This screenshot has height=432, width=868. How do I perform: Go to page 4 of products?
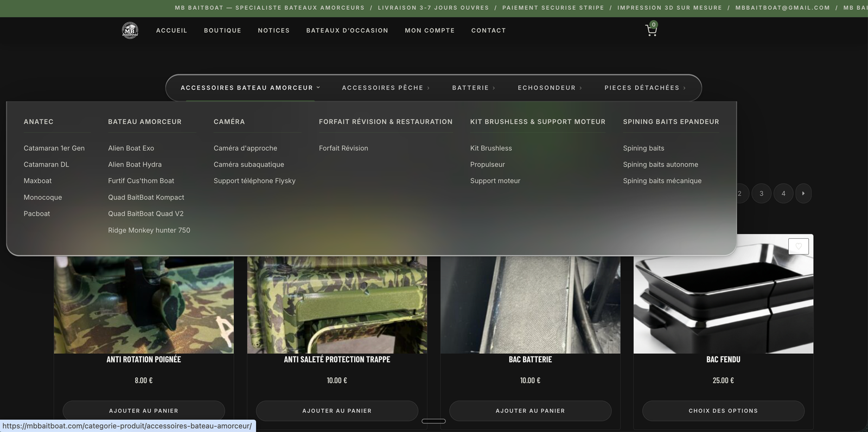(783, 194)
